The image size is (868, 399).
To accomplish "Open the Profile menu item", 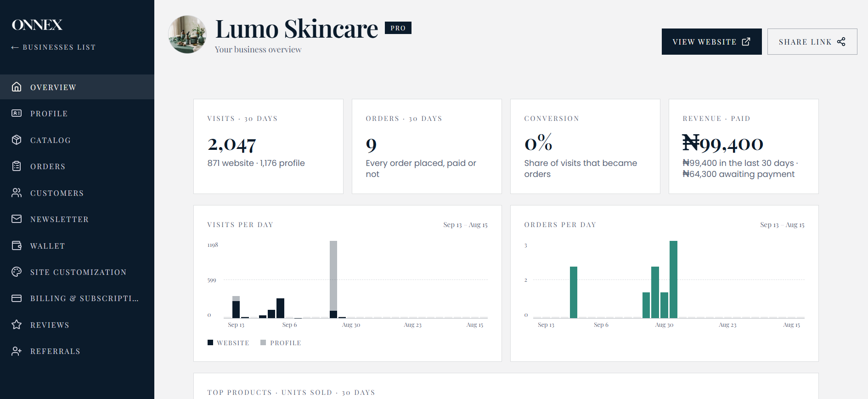I will (x=77, y=113).
